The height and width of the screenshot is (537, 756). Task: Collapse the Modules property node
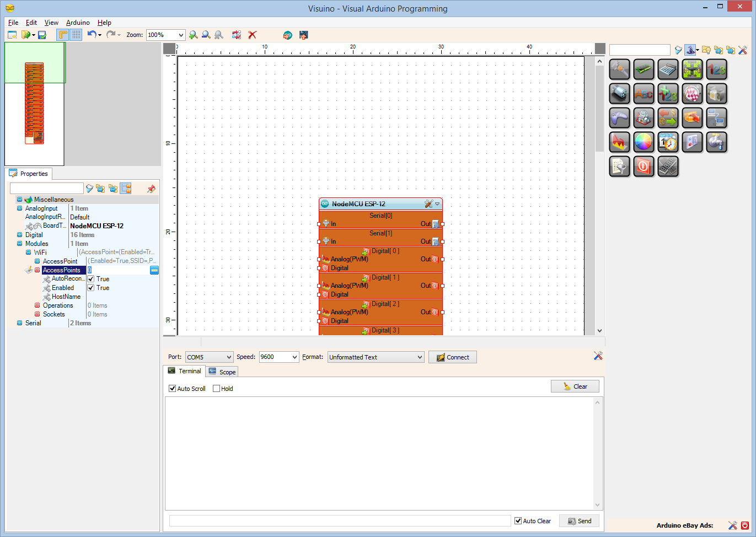tap(20, 244)
